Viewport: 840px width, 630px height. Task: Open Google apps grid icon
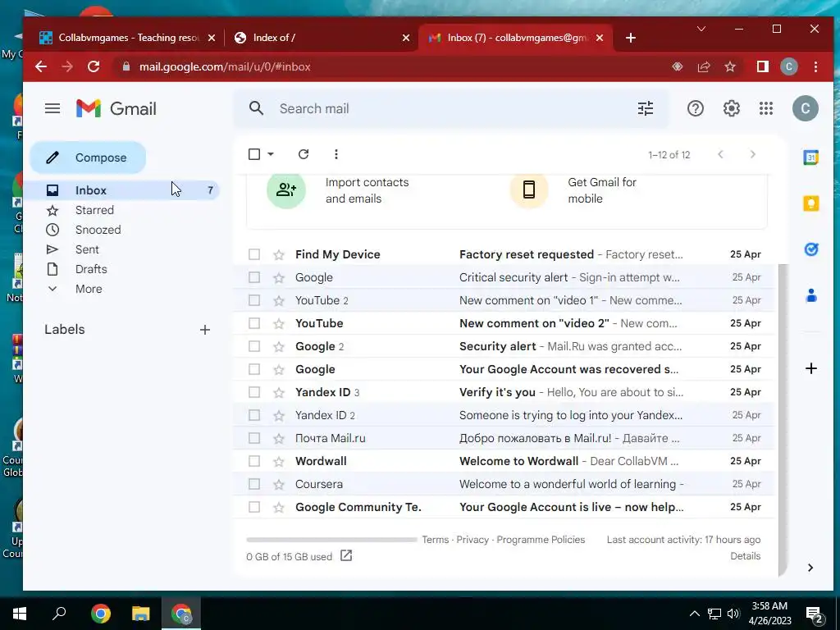pyautogui.click(x=766, y=109)
